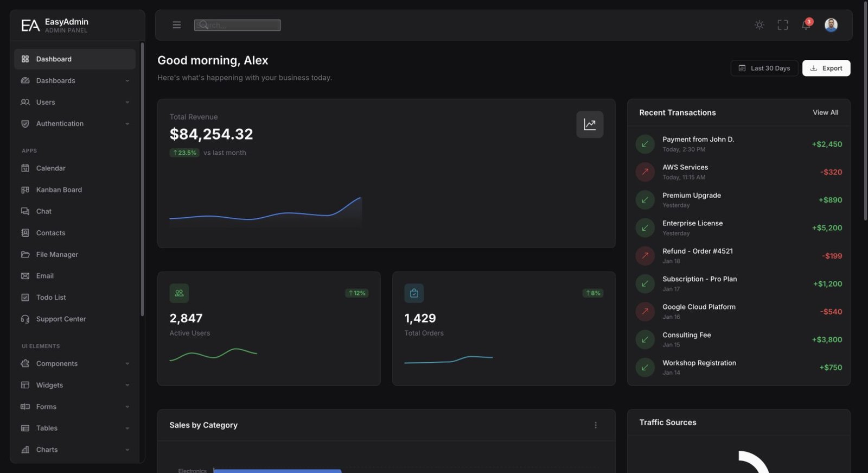Click the $84,254.32 revenue value

coord(211,134)
